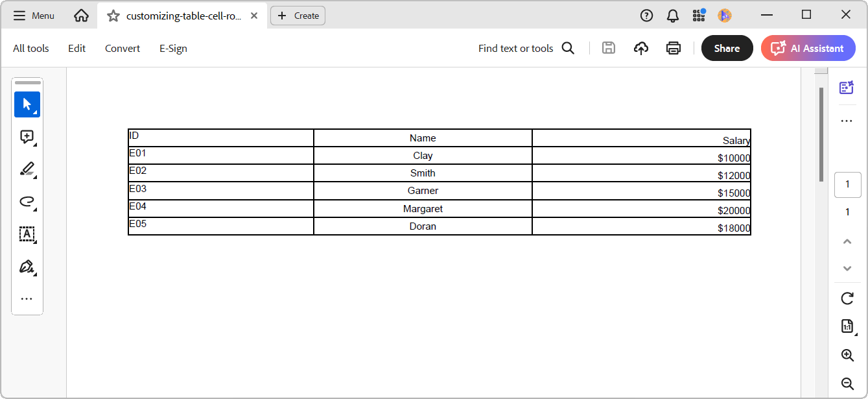Viewport: 868px width, 399px height.
Task: Click the E05 cell
Action: [x=221, y=226]
